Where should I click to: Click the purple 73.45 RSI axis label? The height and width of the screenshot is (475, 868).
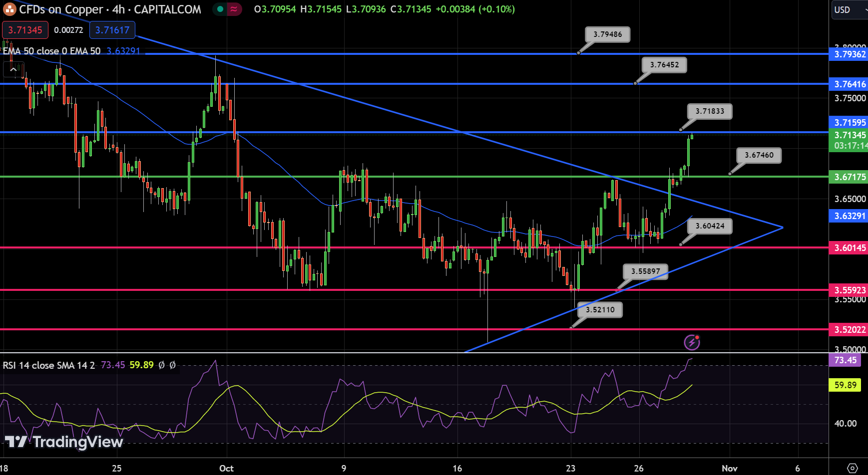[845, 360]
